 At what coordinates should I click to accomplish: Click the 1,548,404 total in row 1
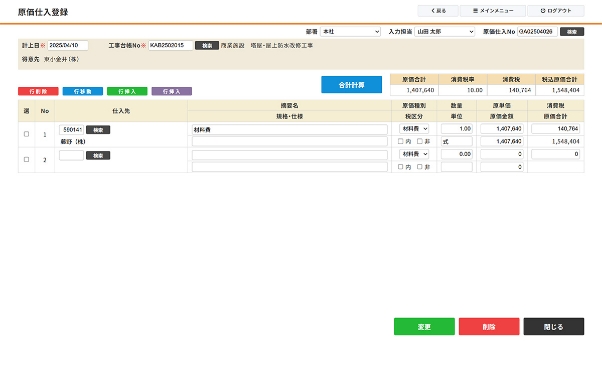click(566, 141)
